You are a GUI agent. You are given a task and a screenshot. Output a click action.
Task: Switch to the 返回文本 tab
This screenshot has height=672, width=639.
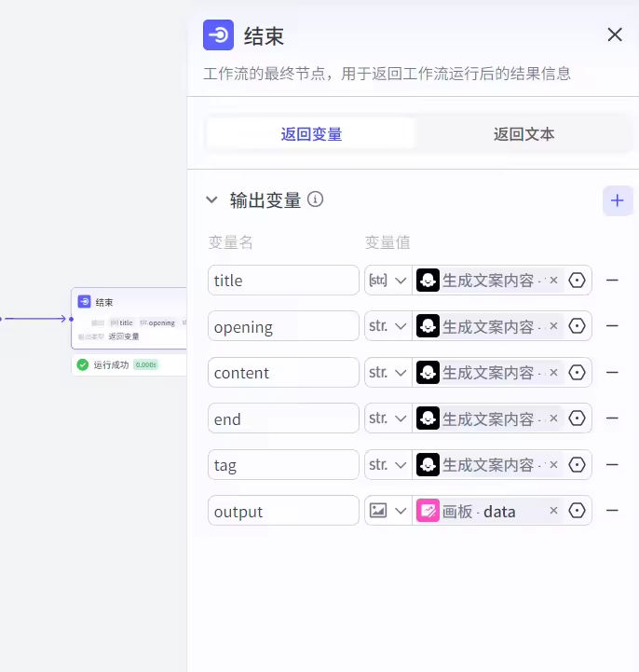click(x=523, y=134)
